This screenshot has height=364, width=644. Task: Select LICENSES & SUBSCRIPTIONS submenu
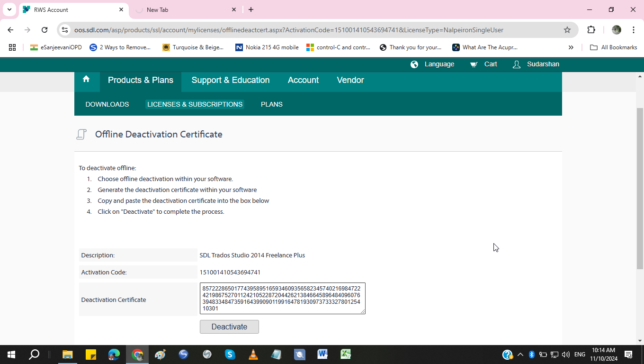195,104
